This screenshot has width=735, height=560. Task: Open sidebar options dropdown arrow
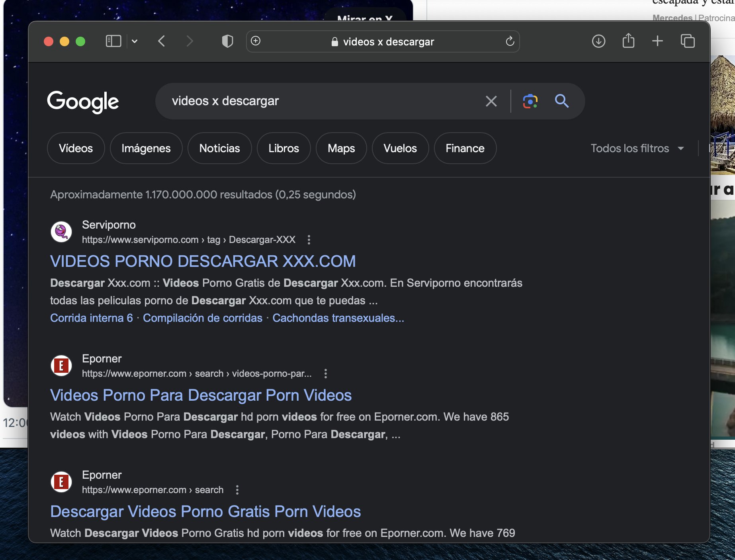point(135,41)
